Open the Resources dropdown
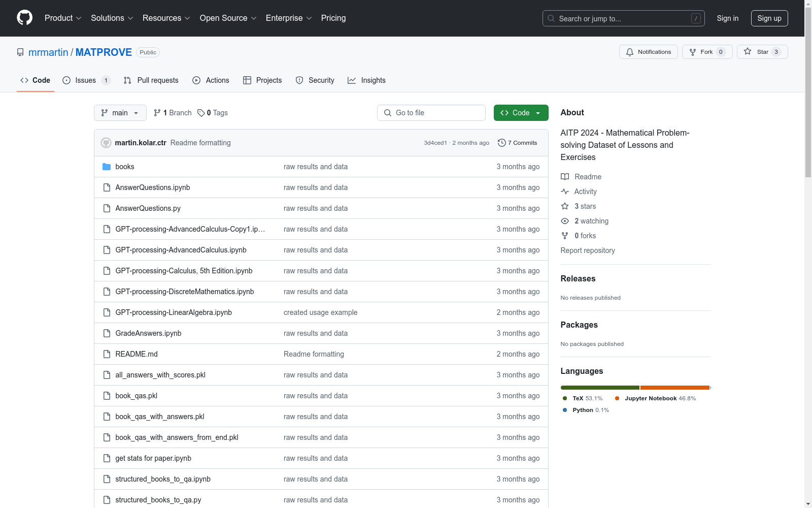The image size is (812, 508). (166, 18)
